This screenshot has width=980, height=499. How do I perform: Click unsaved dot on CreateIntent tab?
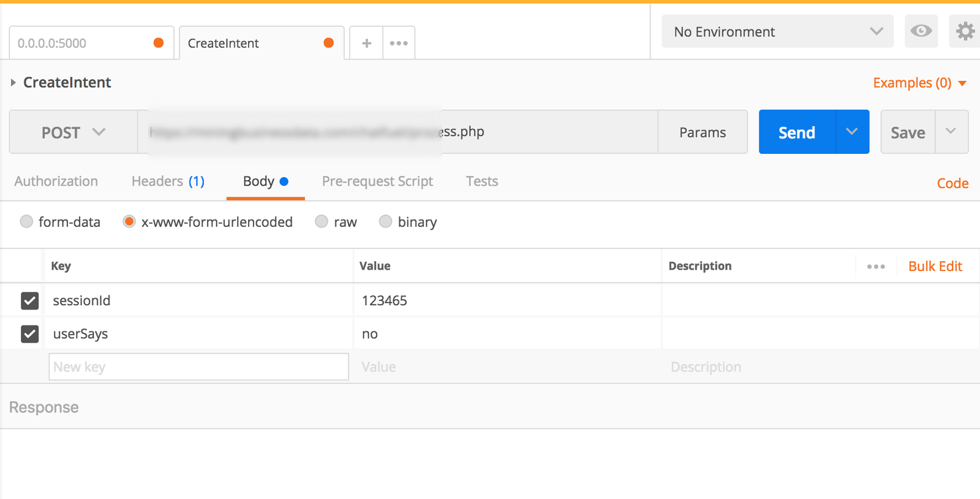(x=329, y=42)
